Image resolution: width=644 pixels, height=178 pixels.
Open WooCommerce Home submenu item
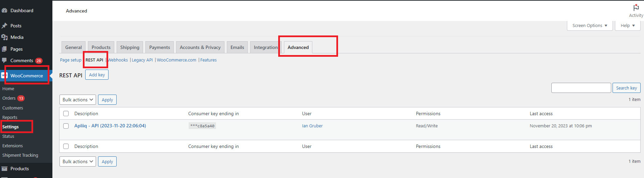coord(8,88)
